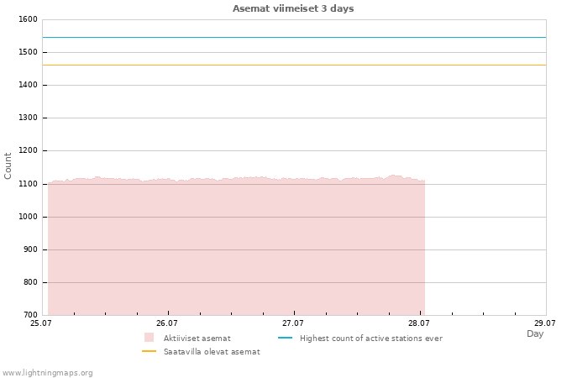Viewport: 588px width, 378px height.
Task: Click the 27.07 date label on x-axis
Action: [x=293, y=323]
